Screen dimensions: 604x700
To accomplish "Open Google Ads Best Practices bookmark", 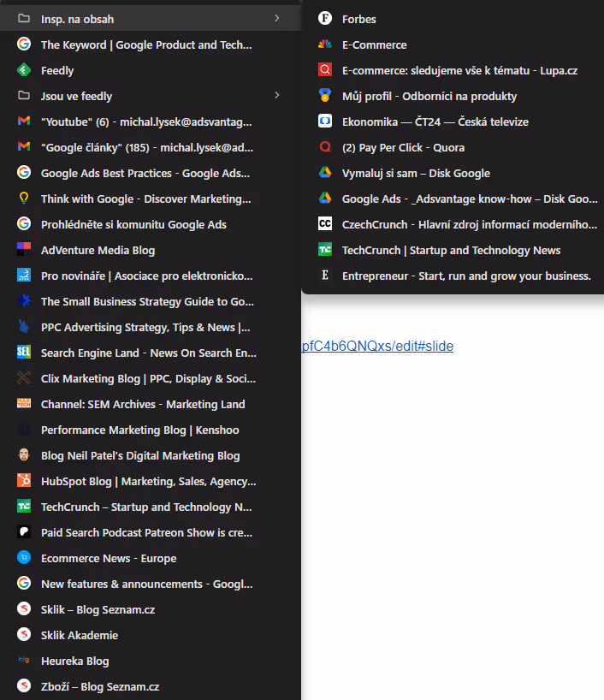I will pos(151,173).
